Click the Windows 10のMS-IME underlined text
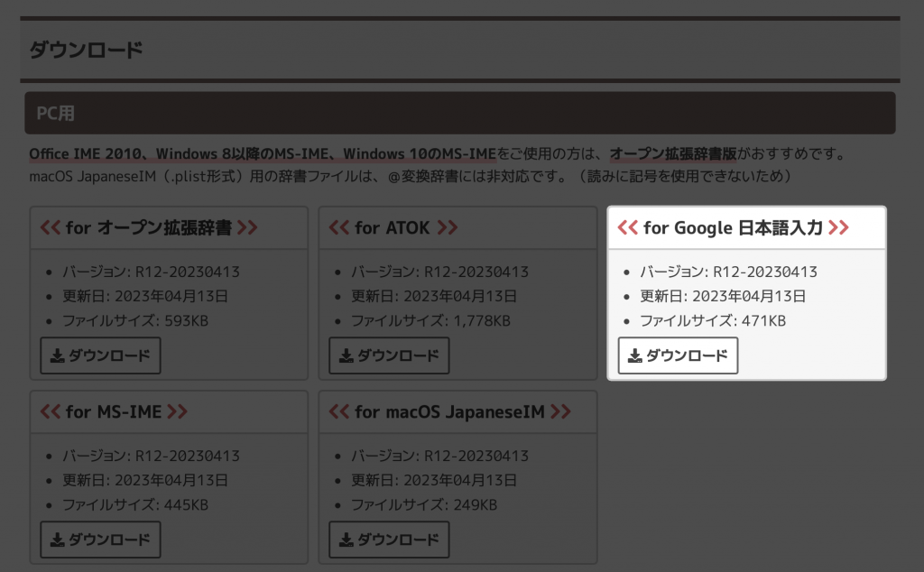 tap(419, 153)
